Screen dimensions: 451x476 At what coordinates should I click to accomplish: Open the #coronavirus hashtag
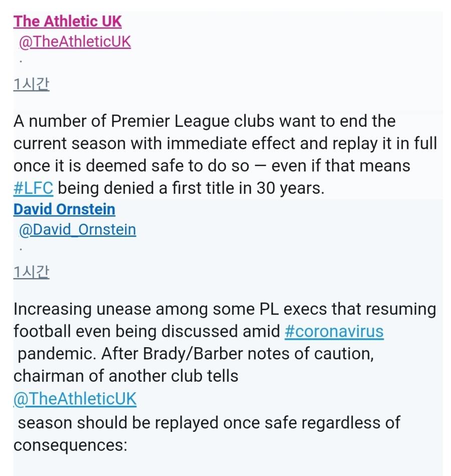click(334, 331)
